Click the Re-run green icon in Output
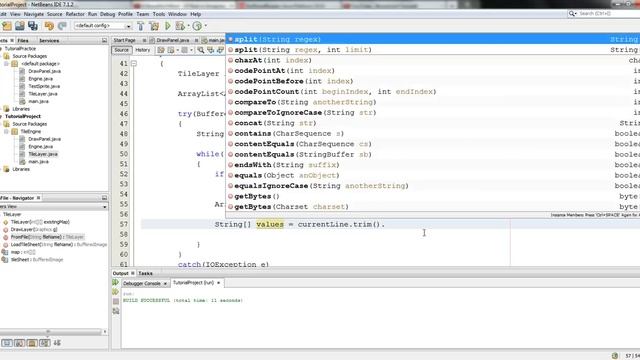 coord(116,282)
